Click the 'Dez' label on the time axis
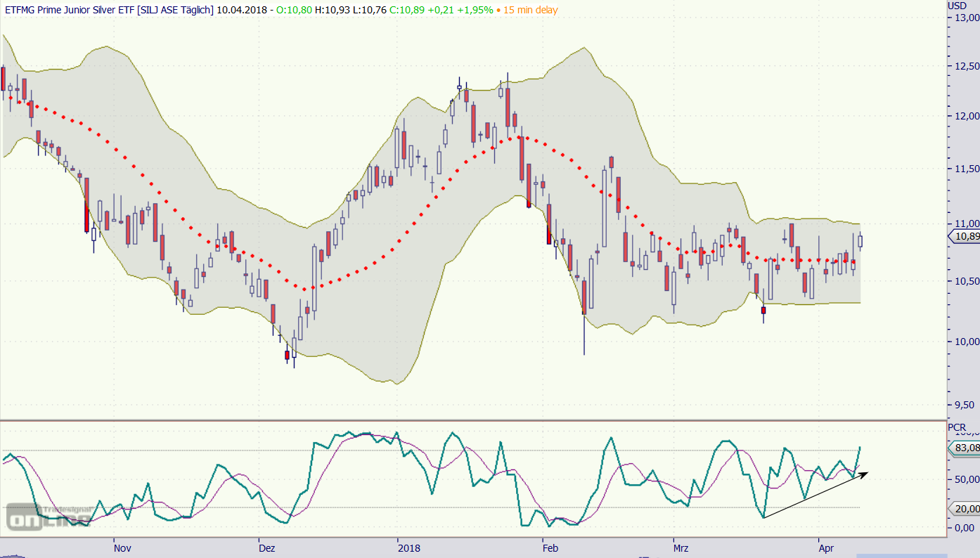This screenshot has height=558, width=980. [267, 547]
